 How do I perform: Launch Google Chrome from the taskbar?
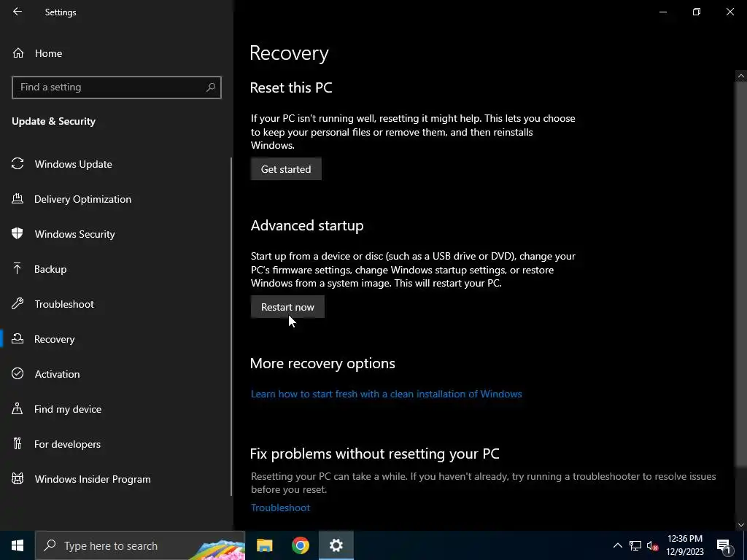[x=300, y=545]
